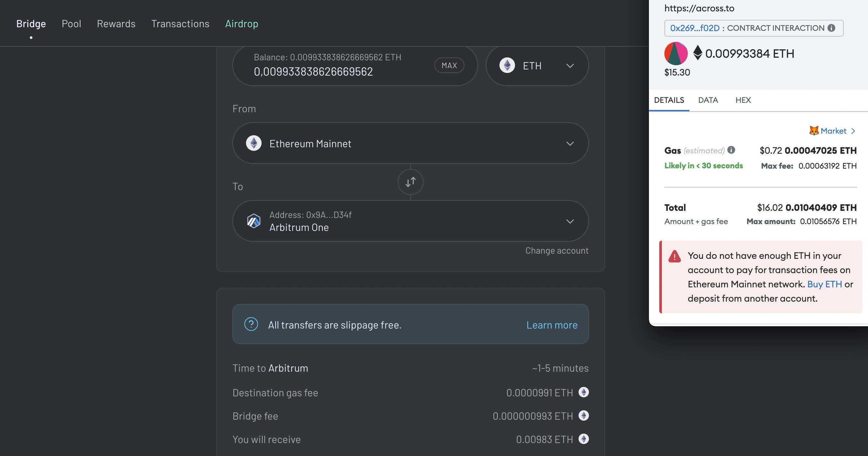This screenshot has width=868, height=456.
Task: Click the Learn more link
Action: click(x=552, y=325)
